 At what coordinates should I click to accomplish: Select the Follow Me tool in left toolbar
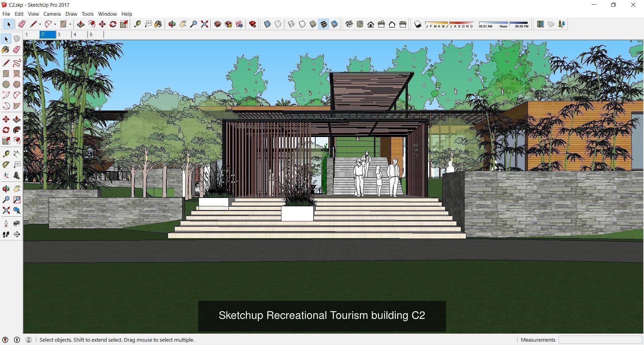[x=17, y=130]
